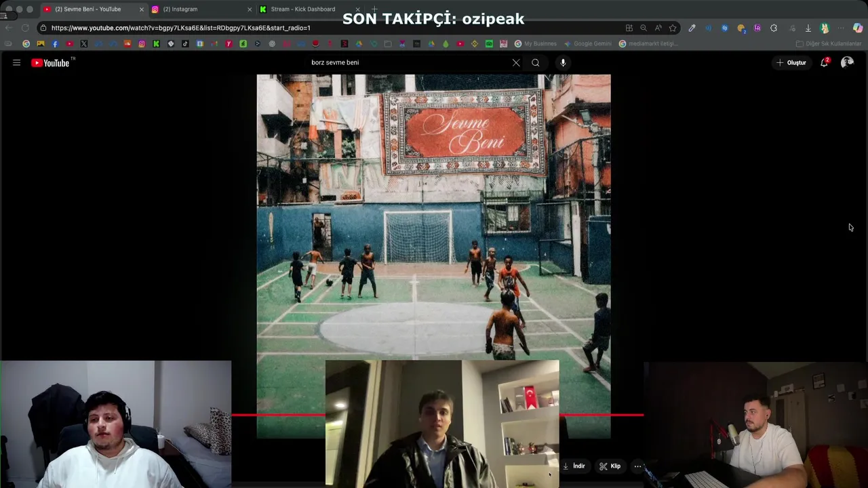
Task: Open the SoundCloud bookmark icon
Action: [x=127, y=43]
